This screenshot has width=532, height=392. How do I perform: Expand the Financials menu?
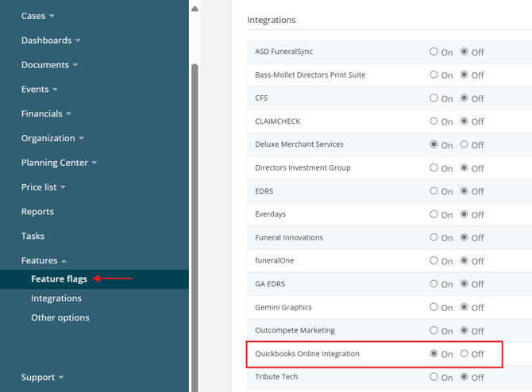[46, 114]
